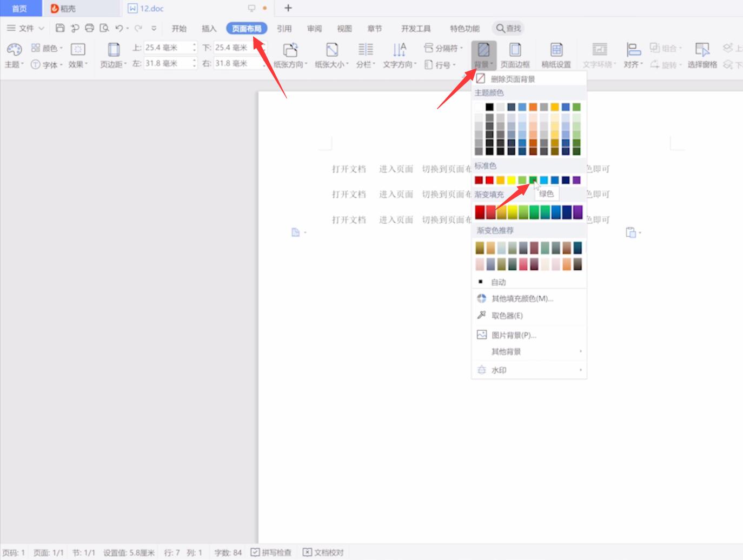
Task: Click 分栏 columns icon
Action: click(366, 50)
